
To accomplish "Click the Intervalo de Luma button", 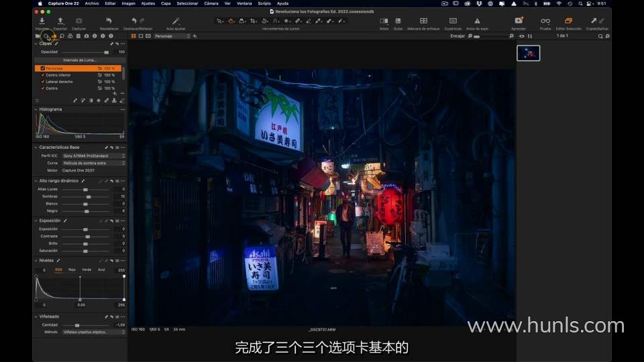I will coord(80,60).
